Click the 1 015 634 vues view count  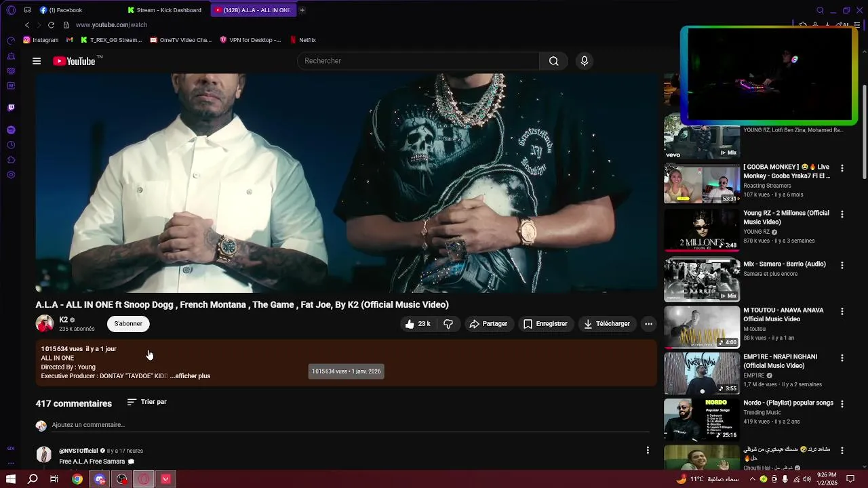pyautogui.click(x=62, y=349)
